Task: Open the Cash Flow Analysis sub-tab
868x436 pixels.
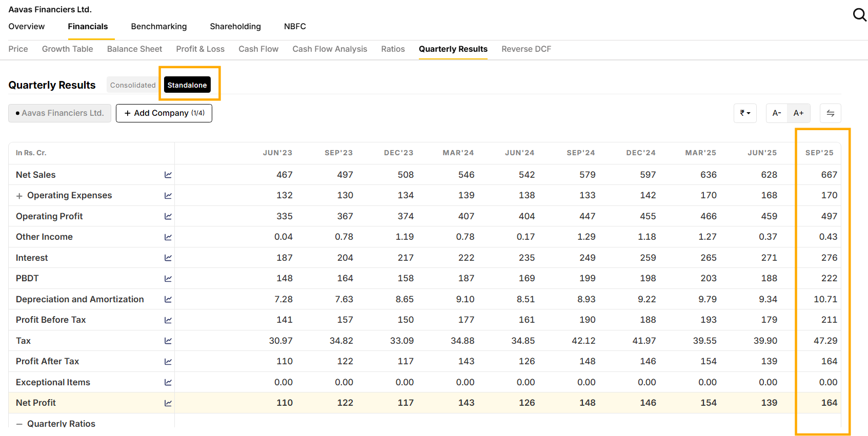Action: pyautogui.click(x=330, y=49)
